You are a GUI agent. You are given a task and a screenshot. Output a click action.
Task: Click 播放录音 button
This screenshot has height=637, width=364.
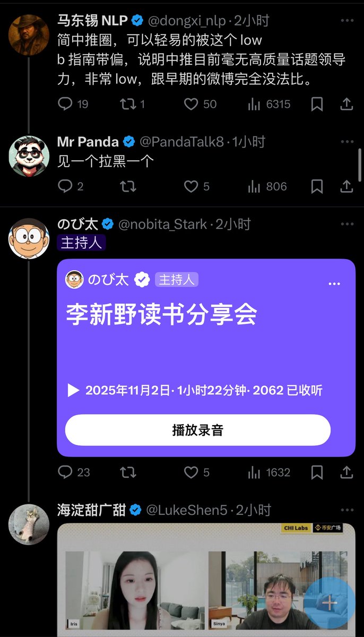[198, 430]
